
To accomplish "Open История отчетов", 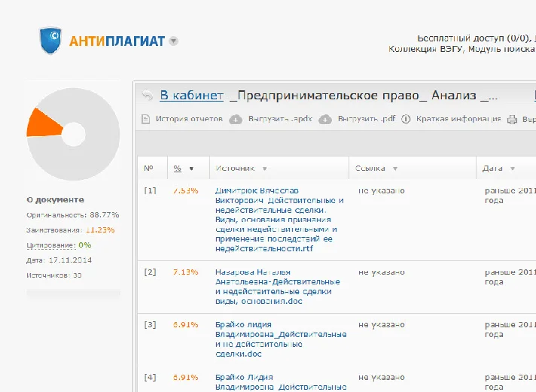I will pos(189,119).
